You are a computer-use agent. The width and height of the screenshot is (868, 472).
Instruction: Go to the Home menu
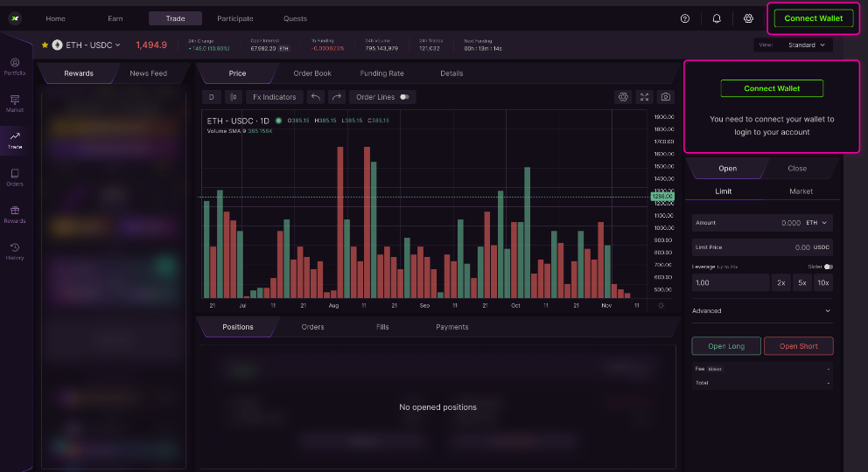(55, 18)
